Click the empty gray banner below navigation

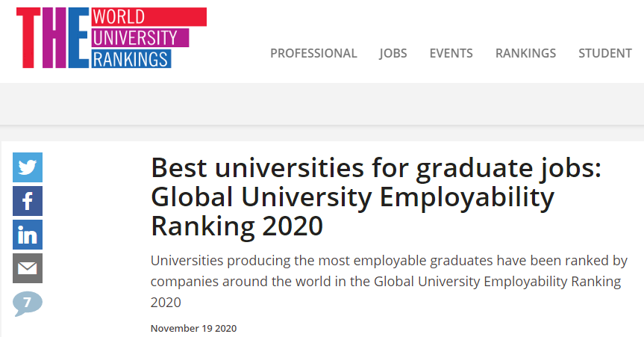(x=322, y=104)
